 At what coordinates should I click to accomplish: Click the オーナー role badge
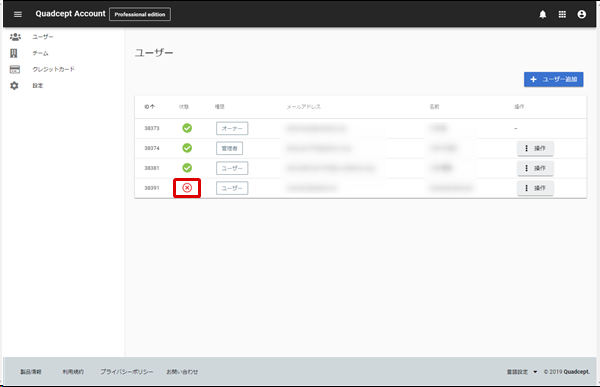pos(232,128)
